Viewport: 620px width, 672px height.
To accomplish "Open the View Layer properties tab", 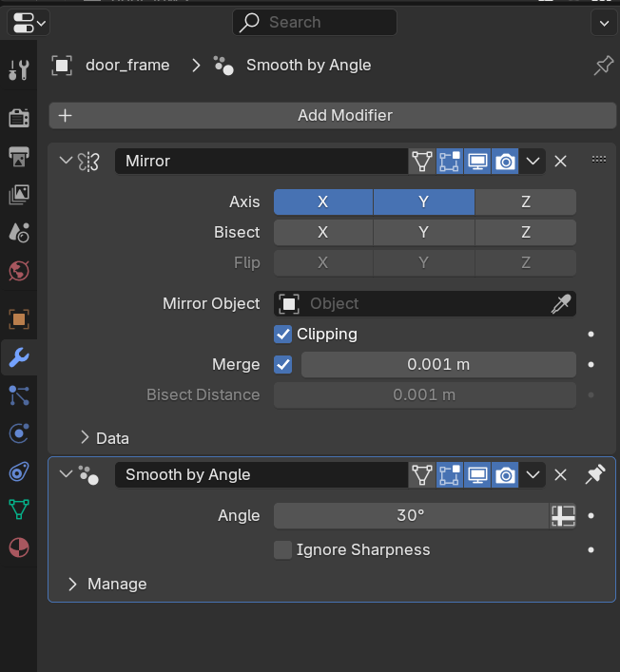I will 19,195.
